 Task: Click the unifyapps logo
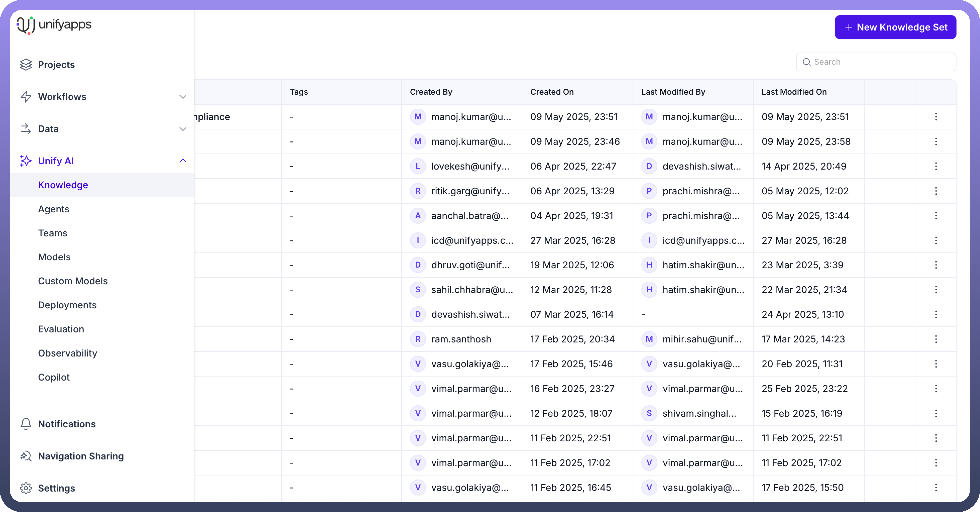click(54, 25)
